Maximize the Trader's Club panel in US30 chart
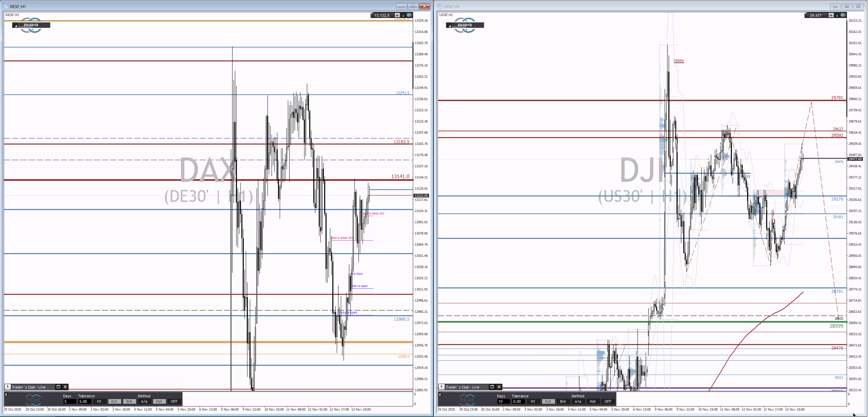This screenshot has width=868, height=417. [492, 387]
